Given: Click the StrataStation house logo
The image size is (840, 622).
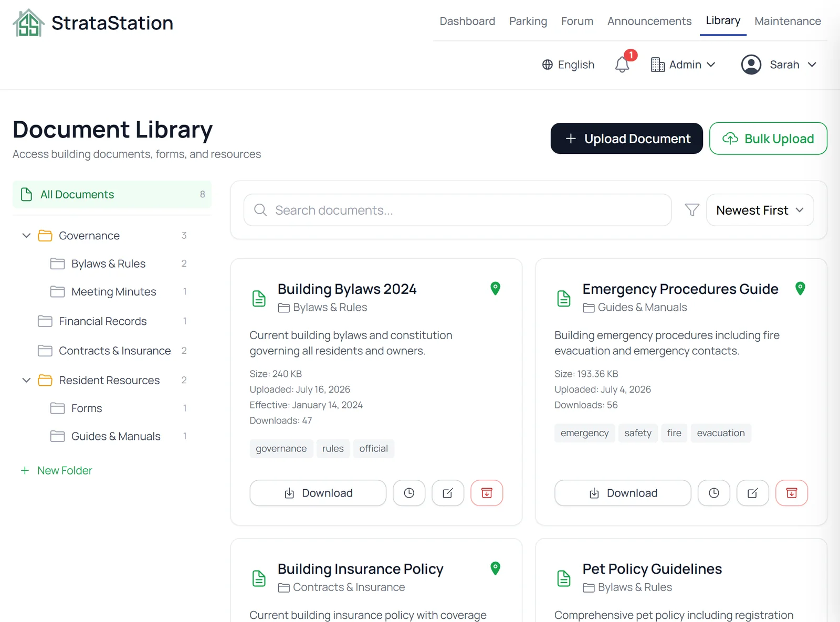Looking at the screenshot, I should point(28,23).
